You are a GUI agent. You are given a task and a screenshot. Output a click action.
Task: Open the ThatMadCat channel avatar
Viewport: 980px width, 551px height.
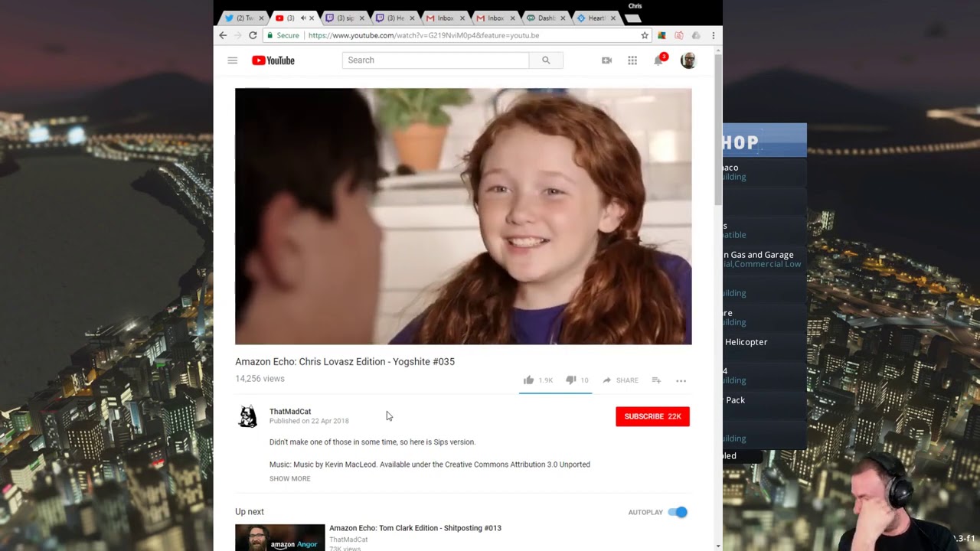tap(248, 416)
